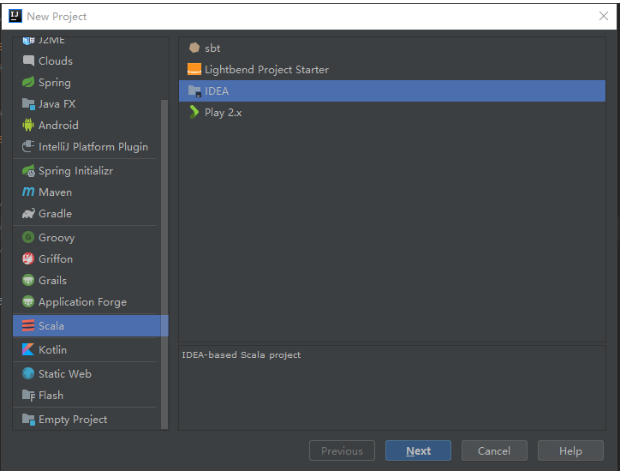Screen dimensions: 622x471
Task: Click the Lightbend Project Starter orange icon
Action: pos(194,69)
